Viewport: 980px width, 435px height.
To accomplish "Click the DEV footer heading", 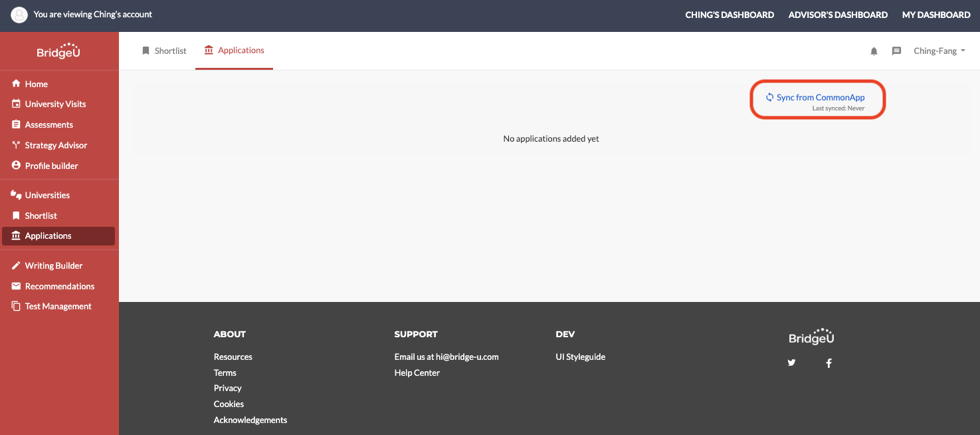I will tap(565, 334).
